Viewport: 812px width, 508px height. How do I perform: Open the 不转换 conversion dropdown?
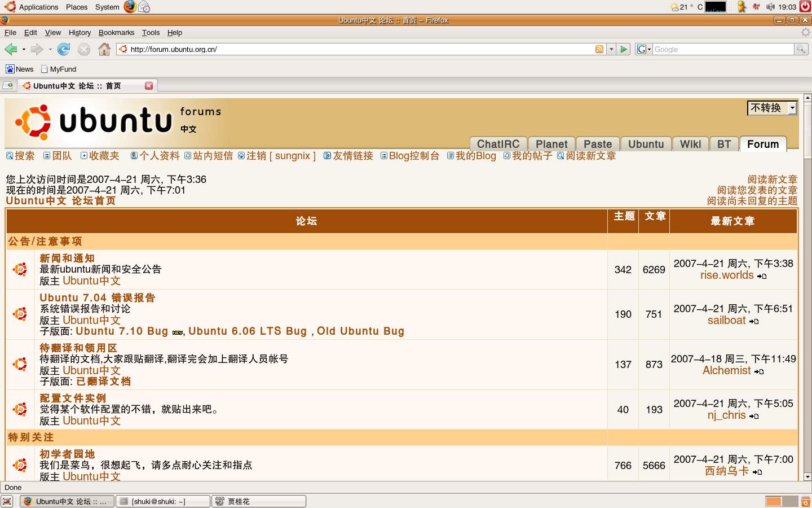point(772,107)
